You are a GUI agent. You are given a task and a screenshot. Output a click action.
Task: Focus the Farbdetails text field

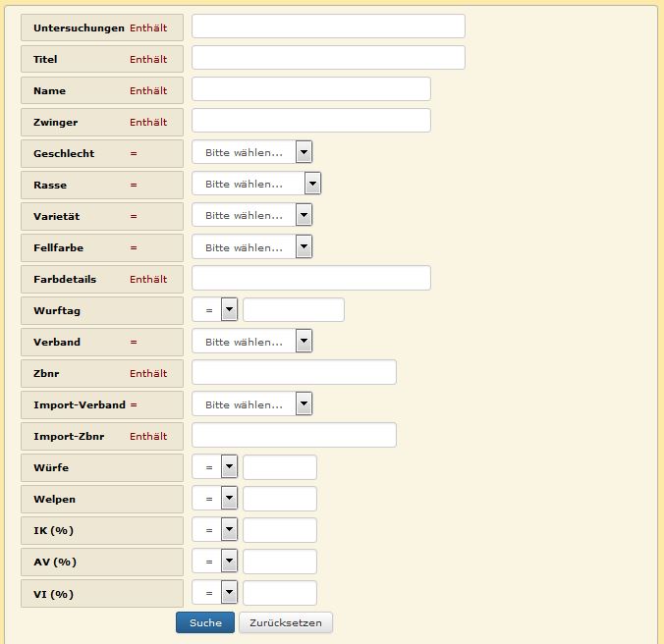tap(311, 278)
